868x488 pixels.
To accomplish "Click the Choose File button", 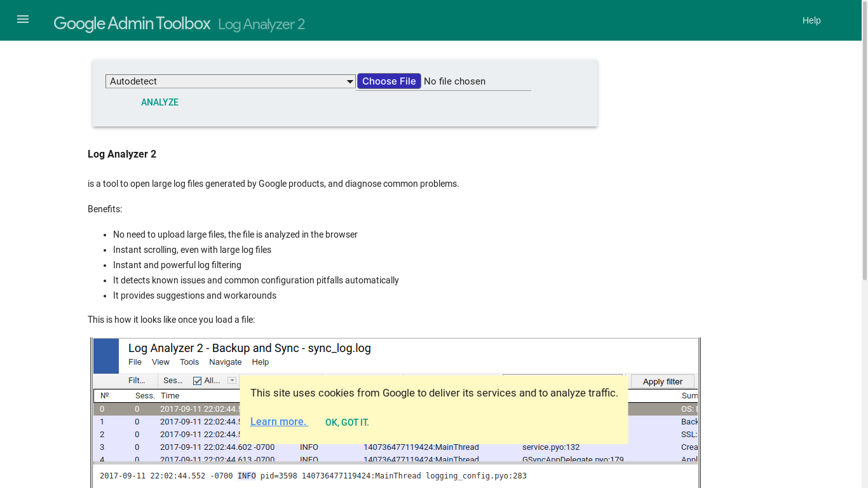I will click(389, 81).
